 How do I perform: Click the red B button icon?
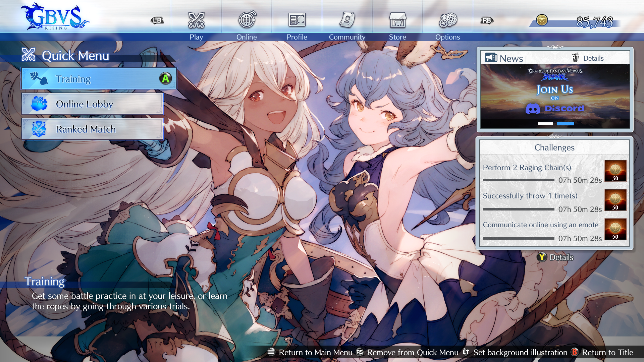pyautogui.click(x=575, y=352)
